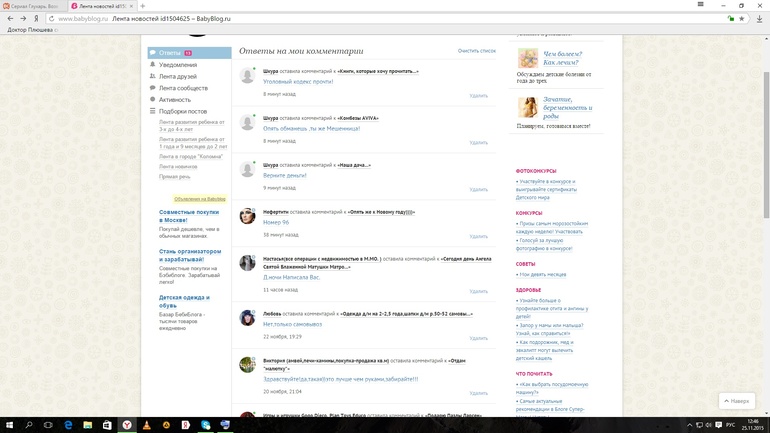
Task: Click the browser back arrow
Action: click(x=11, y=19)
